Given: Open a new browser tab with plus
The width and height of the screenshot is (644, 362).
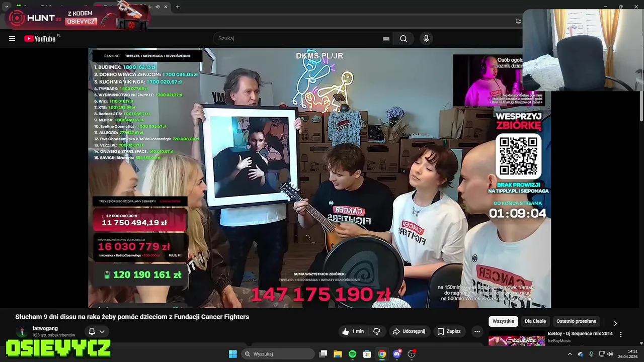Looking at the screenshot, I should point(178,7).
